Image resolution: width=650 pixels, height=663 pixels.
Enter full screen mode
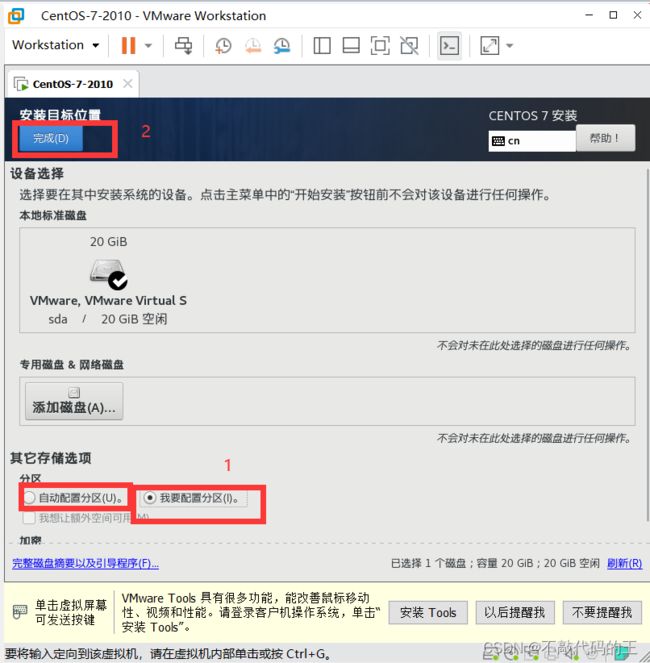click(380, 45)
